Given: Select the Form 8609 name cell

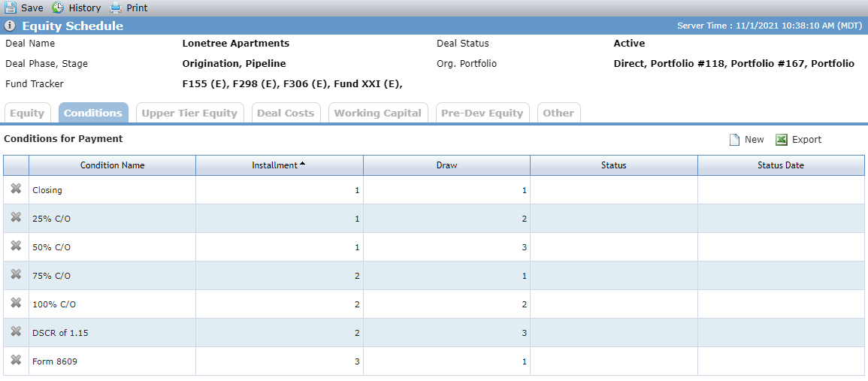Looking at the screenshot, I should tap(113, 361).
